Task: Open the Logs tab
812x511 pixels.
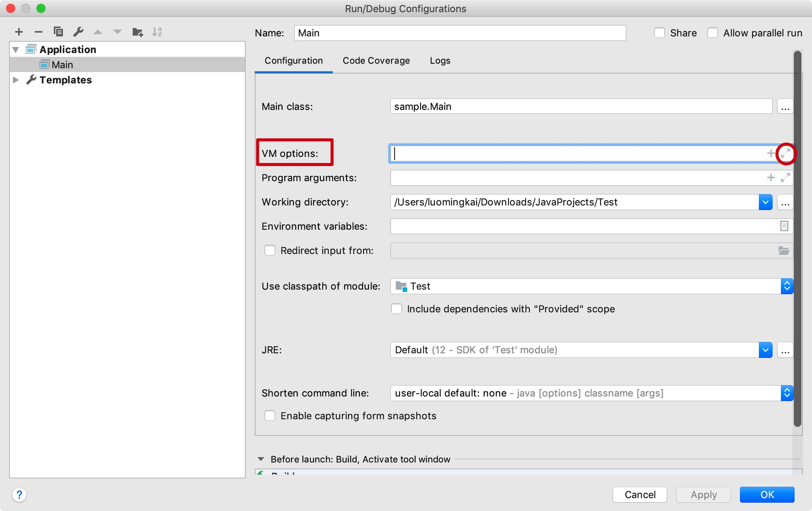Action: point(440,61)
